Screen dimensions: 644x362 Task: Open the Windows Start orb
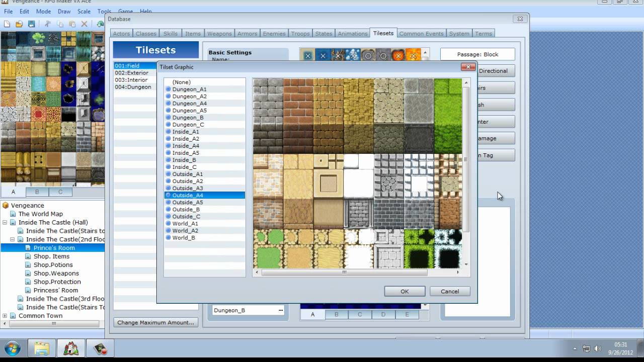point(12,348)
